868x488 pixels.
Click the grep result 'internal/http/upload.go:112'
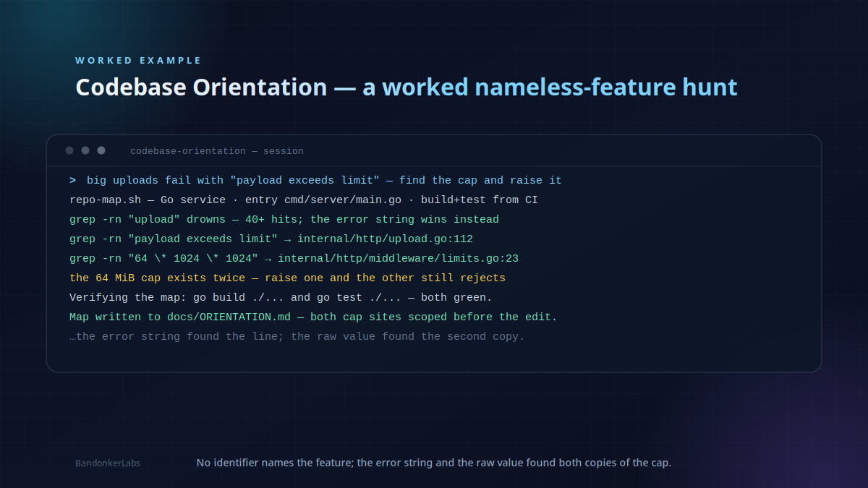click(x=385, y=239)
